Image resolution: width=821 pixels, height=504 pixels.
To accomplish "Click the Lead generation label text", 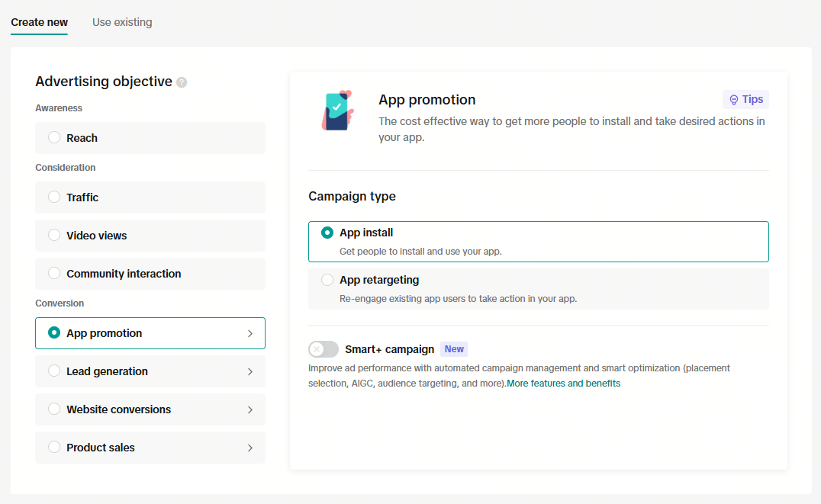I will click(x=107, y=371).
